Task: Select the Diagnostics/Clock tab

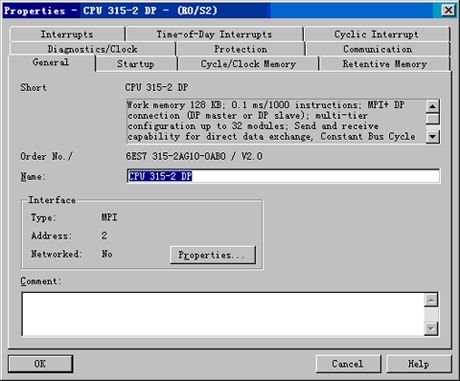Action: [x=92, y=49]
